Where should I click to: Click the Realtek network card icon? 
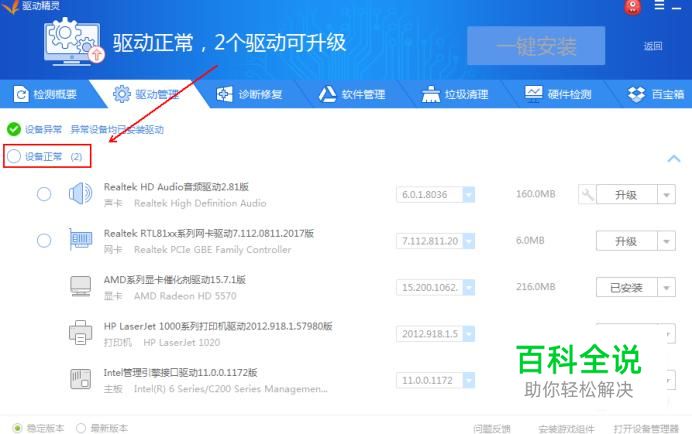coord(80,240)
